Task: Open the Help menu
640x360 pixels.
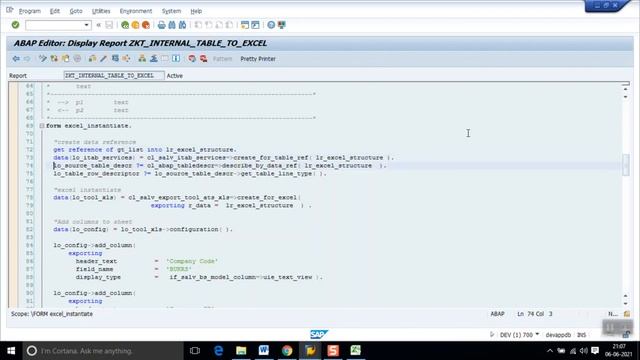Action: (196, 11)
